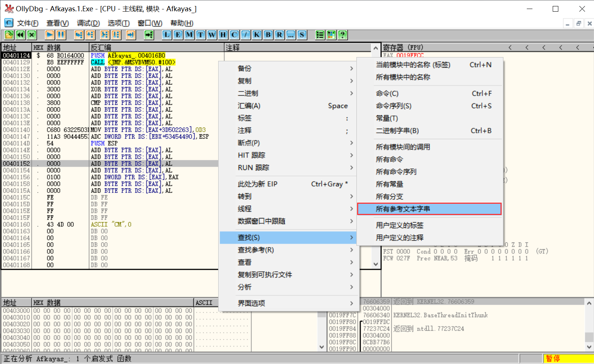This screenshot has width=594, height=364.
Task: Click the Trace into toolbar icon
Action: 105,35
